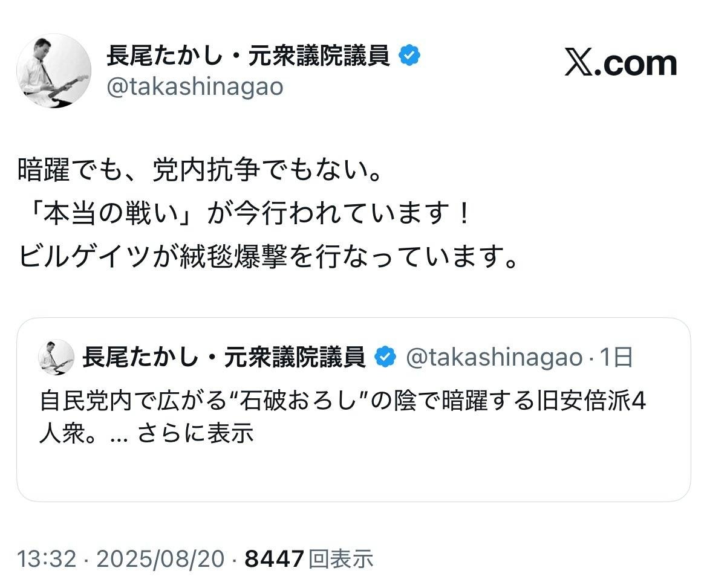Open the @takashinagao handle under the top name
Image resolution: width=707 pixels, height=588 pixels.
195,87
